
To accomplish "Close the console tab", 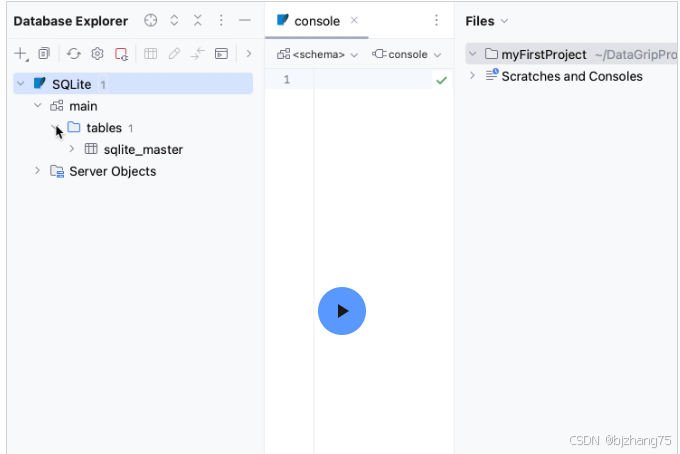I will click(x=354, y=20).
